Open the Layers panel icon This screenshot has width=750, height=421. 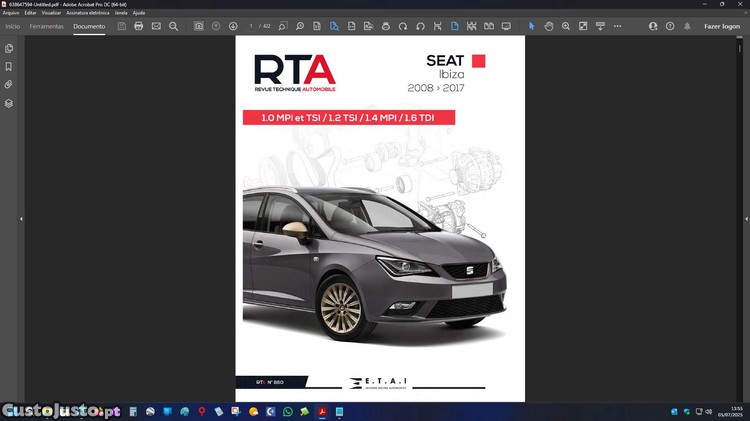pyautogui.click(x=9, y=103)
